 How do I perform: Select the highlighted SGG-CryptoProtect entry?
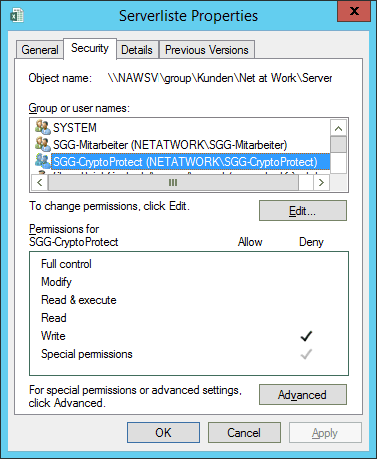[190, 162]
